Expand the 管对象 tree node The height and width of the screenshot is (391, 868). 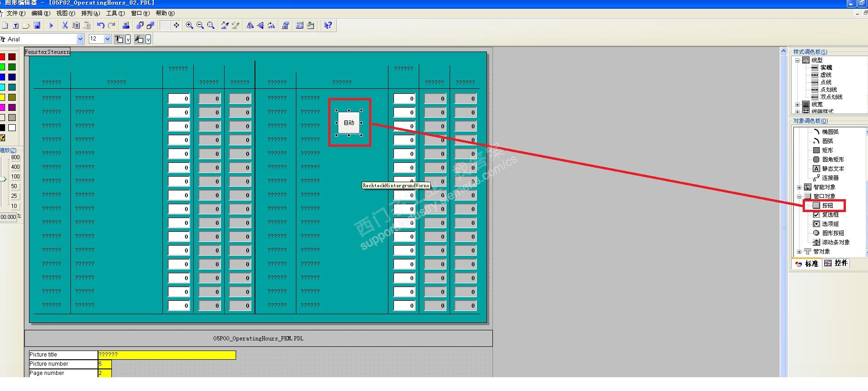[x=799, y=252]
